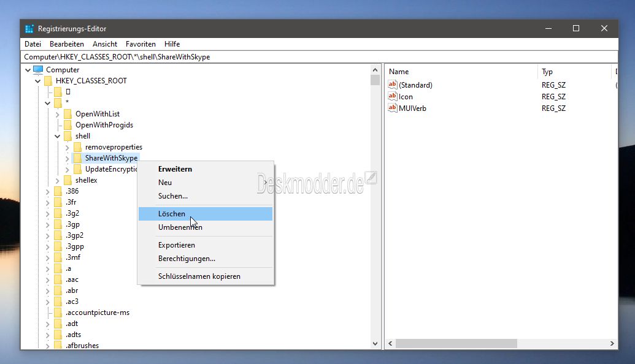Open the Ansicht menu
This screenshot has height=364, width=635.
pyautogui.click(x=105, y=44)
